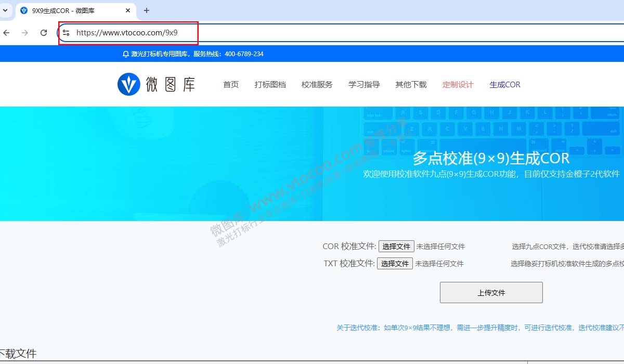Open the 定制设计 menu item
The image size is (624, 364).
tap(458, 84)
